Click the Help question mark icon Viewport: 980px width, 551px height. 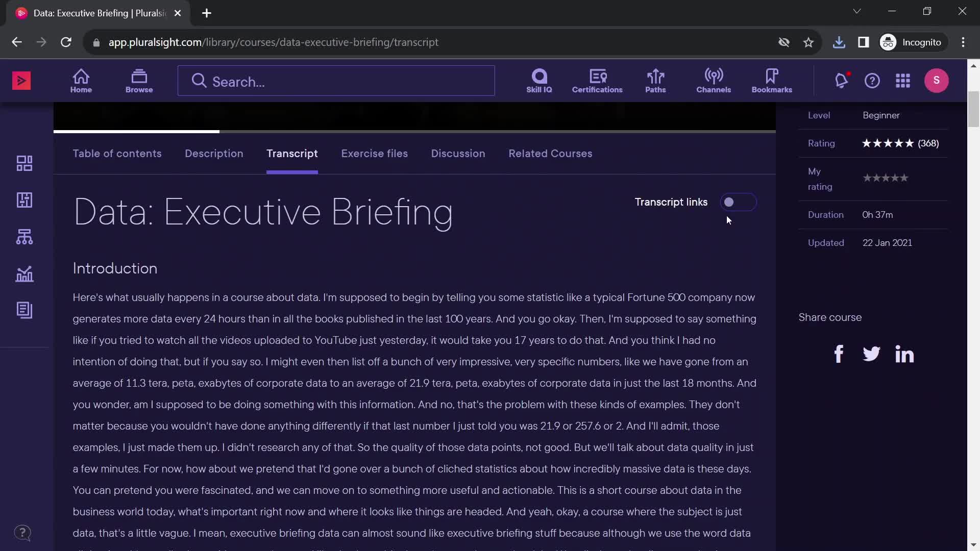pos(872,81)
